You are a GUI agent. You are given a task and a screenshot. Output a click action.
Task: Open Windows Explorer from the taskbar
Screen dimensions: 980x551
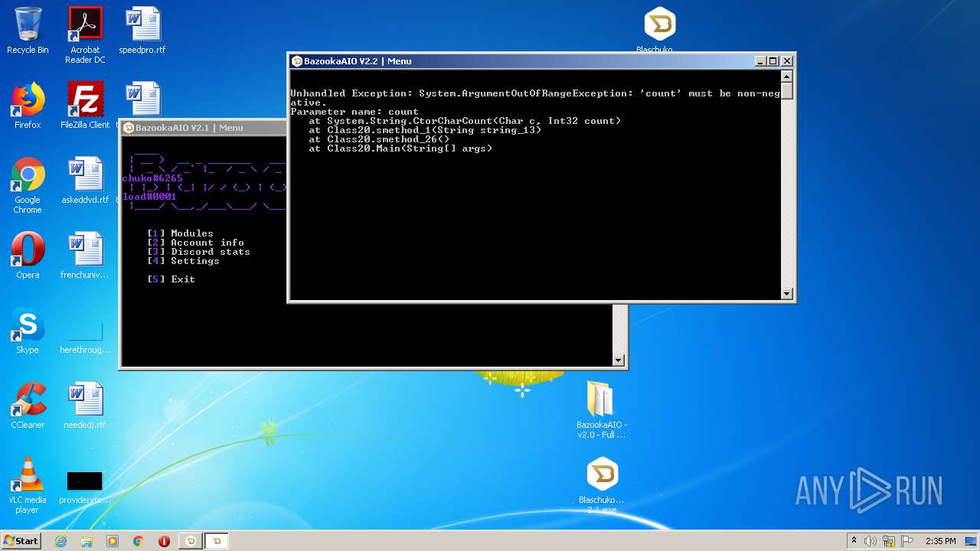point(87,541)
